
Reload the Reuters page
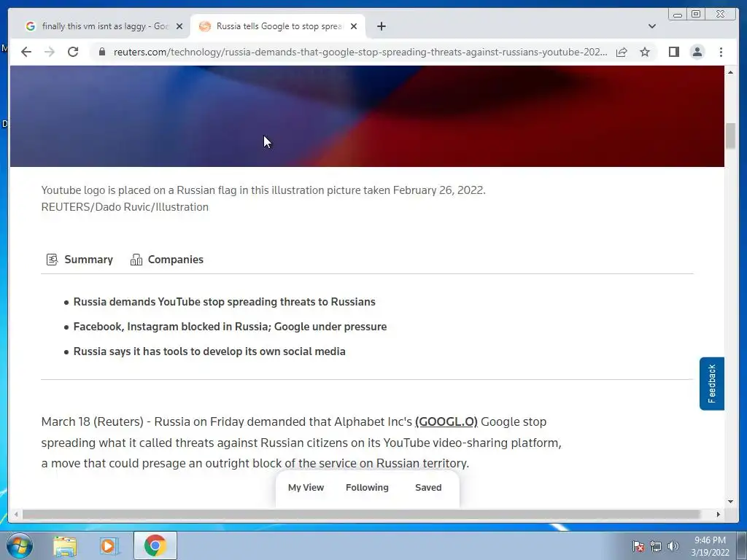(x=73, y=52)
